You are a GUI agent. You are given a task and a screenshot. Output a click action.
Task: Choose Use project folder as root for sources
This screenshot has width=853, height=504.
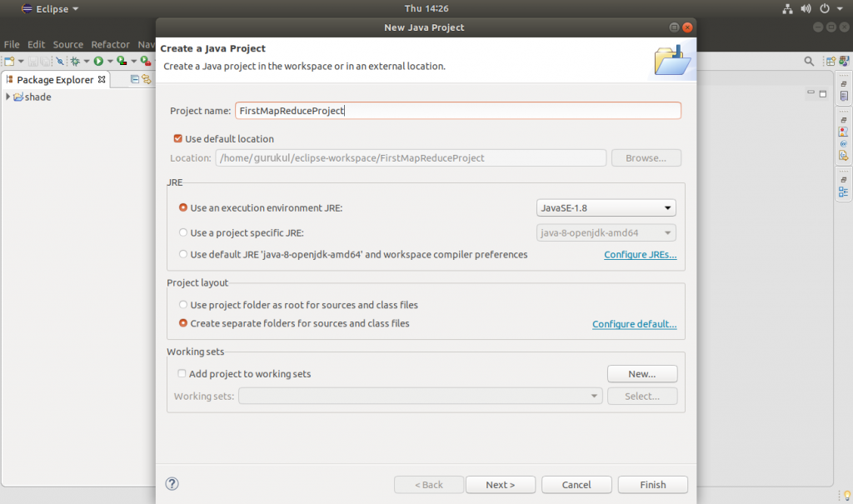click(x=183, y=304)
